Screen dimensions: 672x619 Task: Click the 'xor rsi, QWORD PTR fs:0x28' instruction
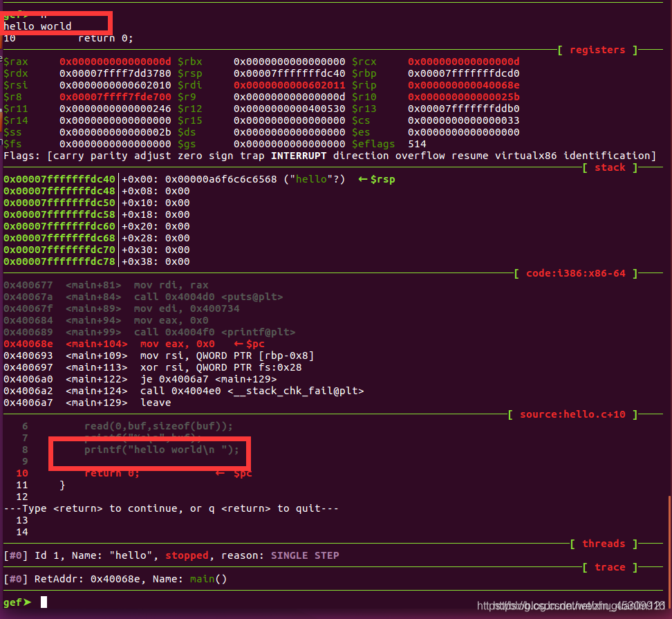[221, 367]
